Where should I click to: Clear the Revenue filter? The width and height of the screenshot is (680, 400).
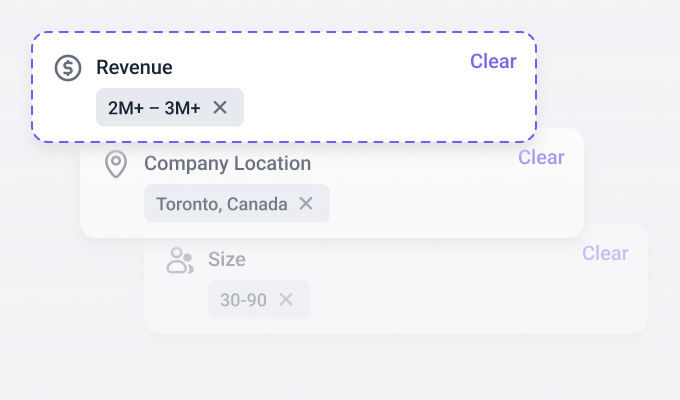click(x=493, y=61)
